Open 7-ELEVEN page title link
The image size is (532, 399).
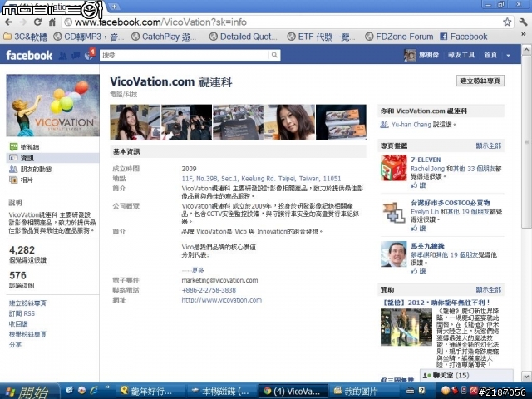click(426, 160)
